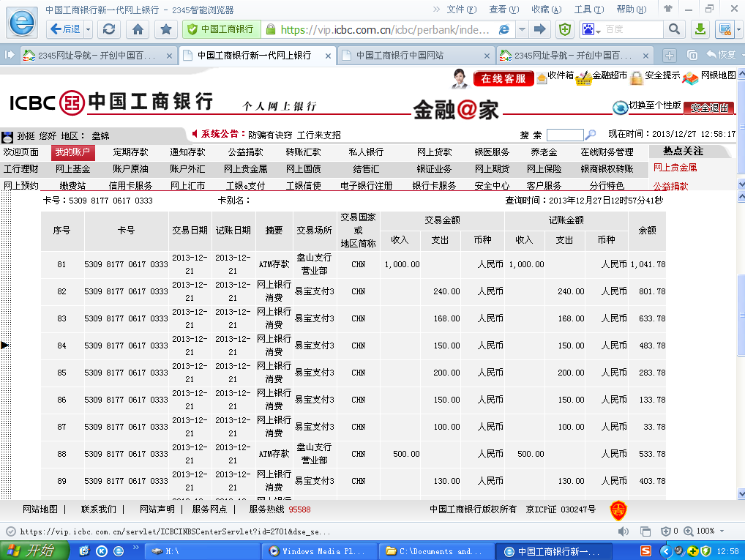Expand the Baidu search engine selector

[591, 29]
